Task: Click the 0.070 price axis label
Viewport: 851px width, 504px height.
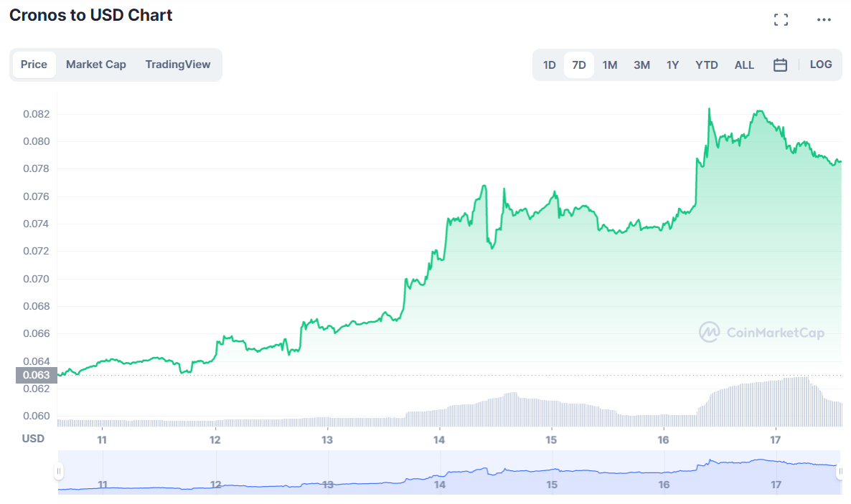Action: pos(37,279)
